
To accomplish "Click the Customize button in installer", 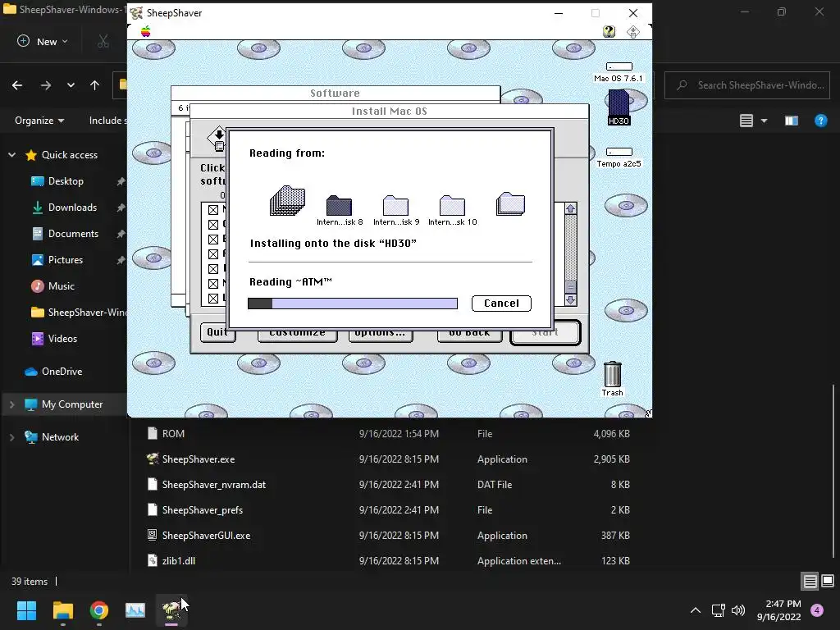I will 297,334.
